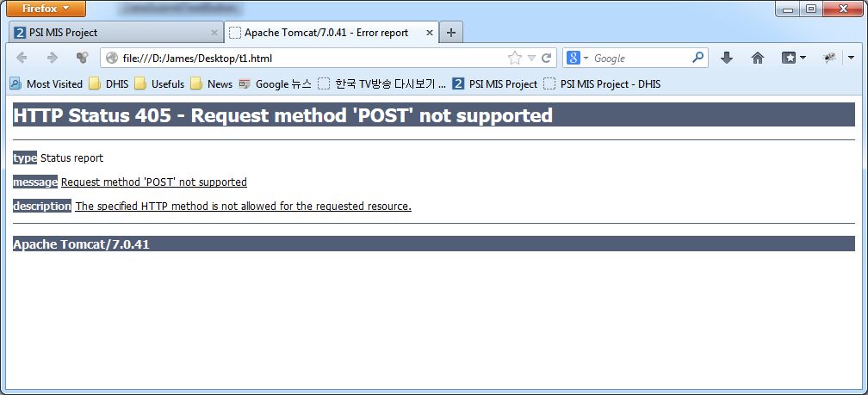The image size is (868, 395).
Task: Open the Most Visited bookmarks
Action: [46, 84]
